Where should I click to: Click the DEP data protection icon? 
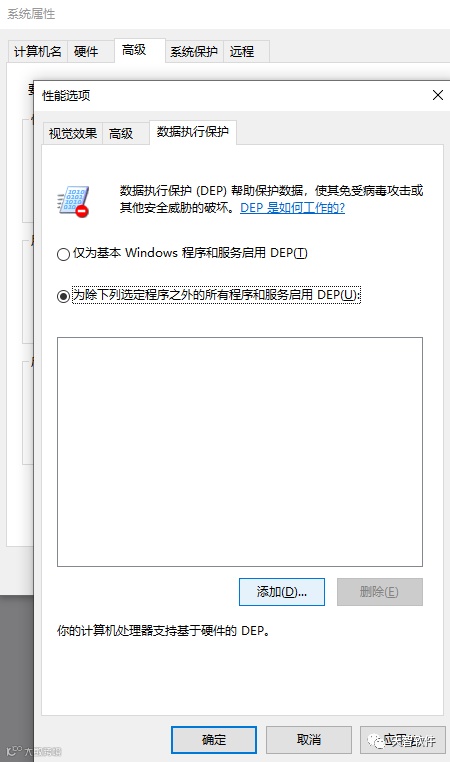73,200
